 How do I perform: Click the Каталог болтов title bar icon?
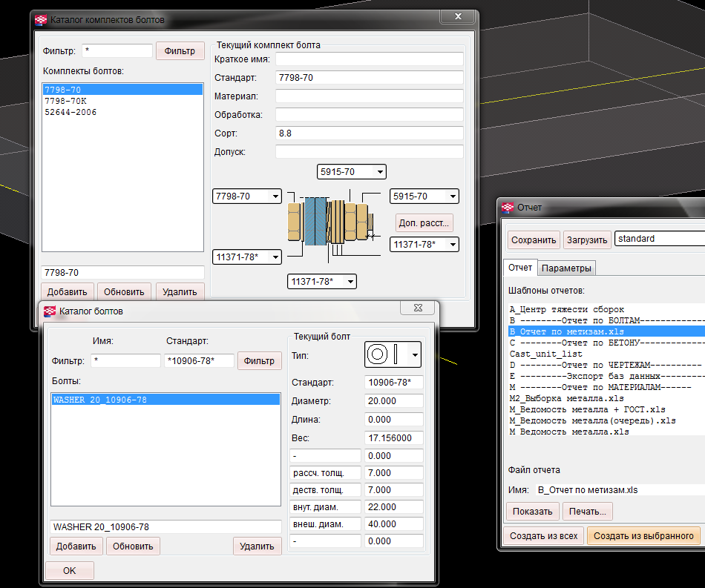coord(50,311)
